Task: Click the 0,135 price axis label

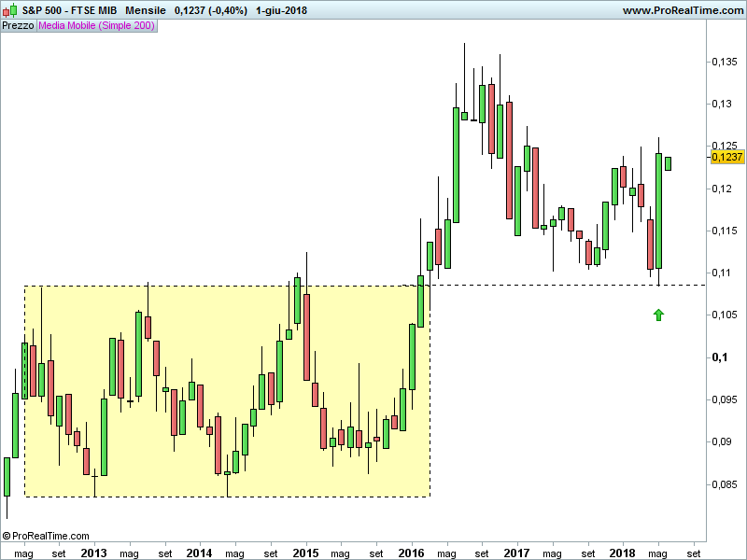Action: (725, 62)
